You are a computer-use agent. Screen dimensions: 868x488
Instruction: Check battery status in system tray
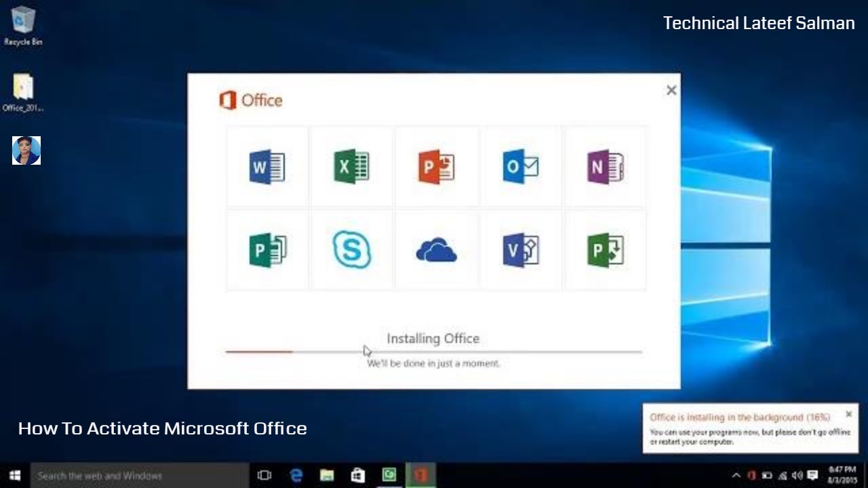coord(767,476)
